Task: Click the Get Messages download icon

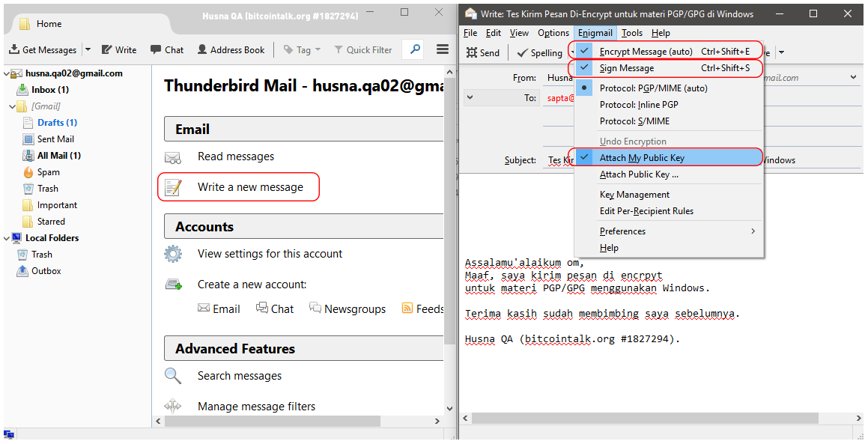Action: click(x=13, y=50)
